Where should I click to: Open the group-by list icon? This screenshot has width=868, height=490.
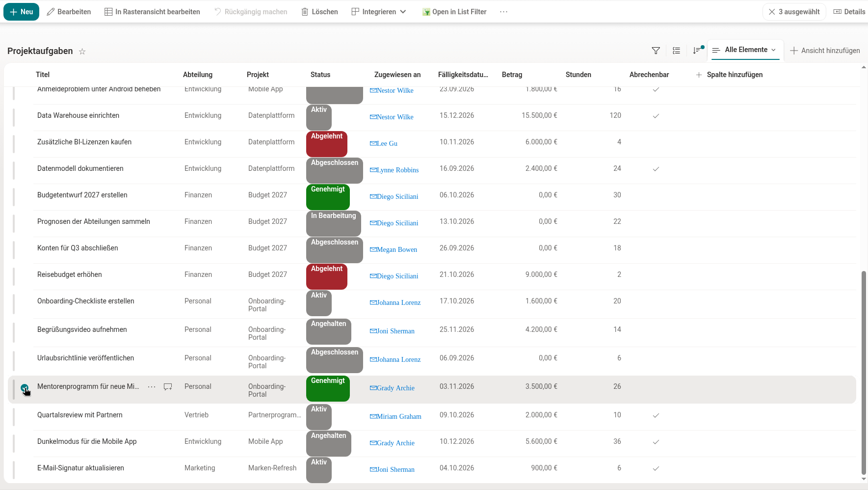click(x=676, y=51)
